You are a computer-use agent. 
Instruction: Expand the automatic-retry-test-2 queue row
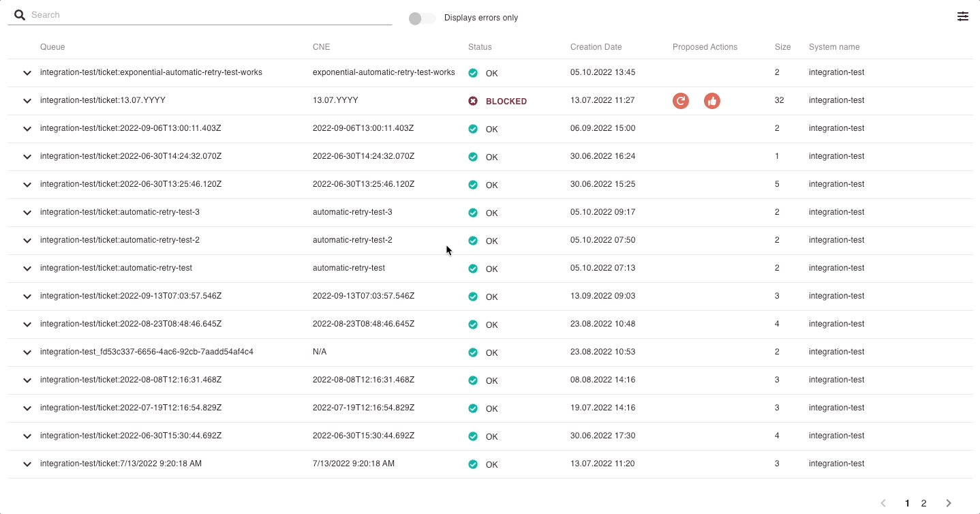point(27,240)
